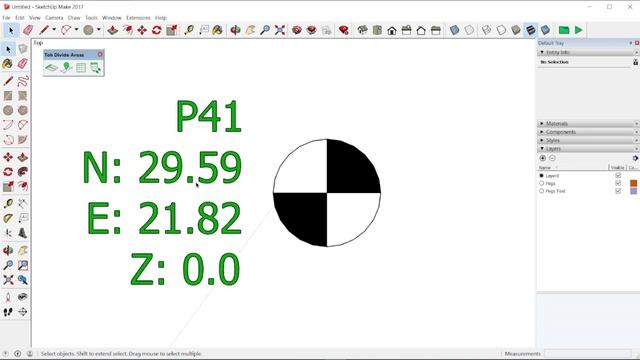This screenshot has width=640, height=360.
Task: Switch to Iso view
Action: pos(362,30)
